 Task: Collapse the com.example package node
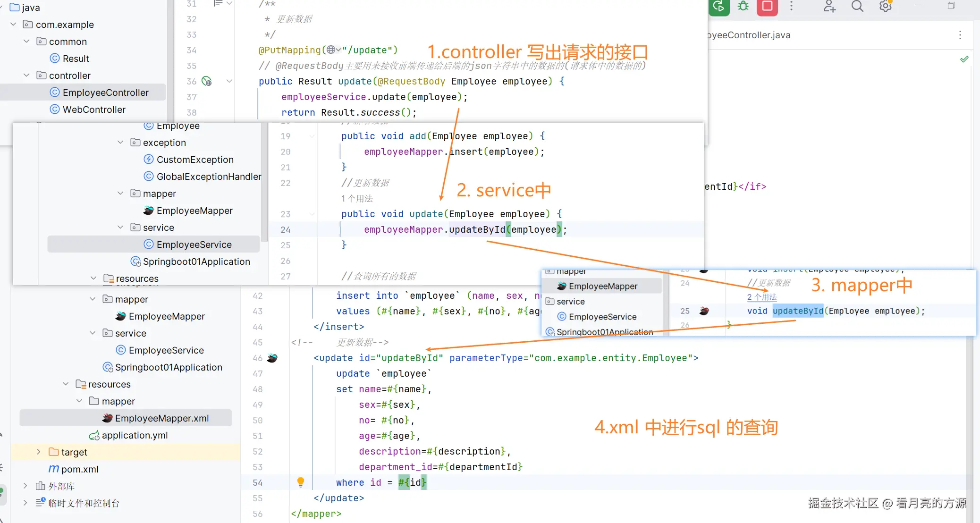point(14,24)
